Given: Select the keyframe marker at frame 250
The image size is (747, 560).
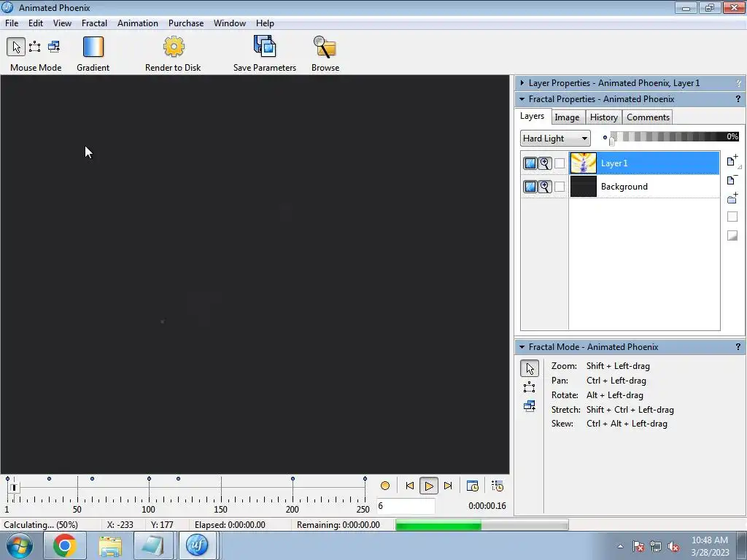Looking at the screenshot, I should point(365,478).
